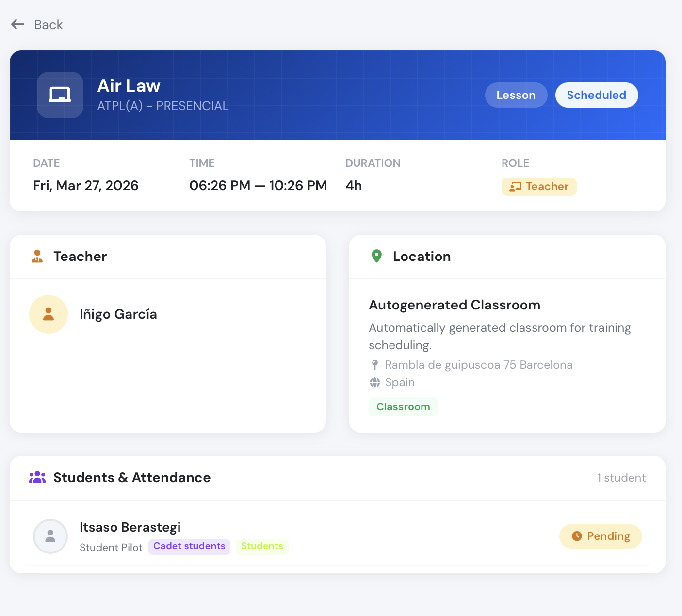Click the address Rambla de guipuscoa 75 Barcelona
This screenshot has height=616, width=682.
[x=479, y=365]
